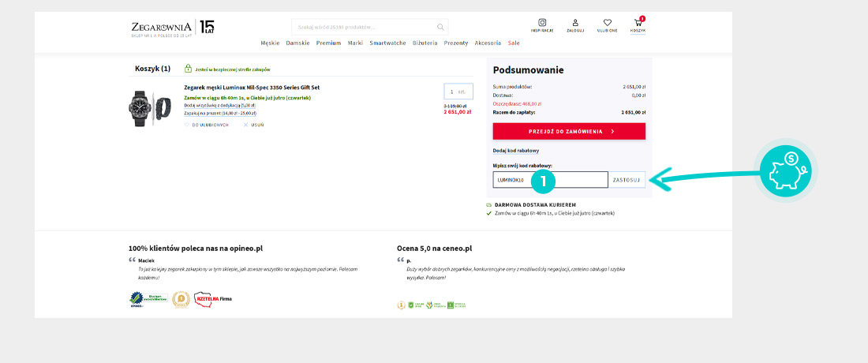Open the Akcesoria category
The height and width of the screenshot is (363, 868).
(x=488, y=43)
